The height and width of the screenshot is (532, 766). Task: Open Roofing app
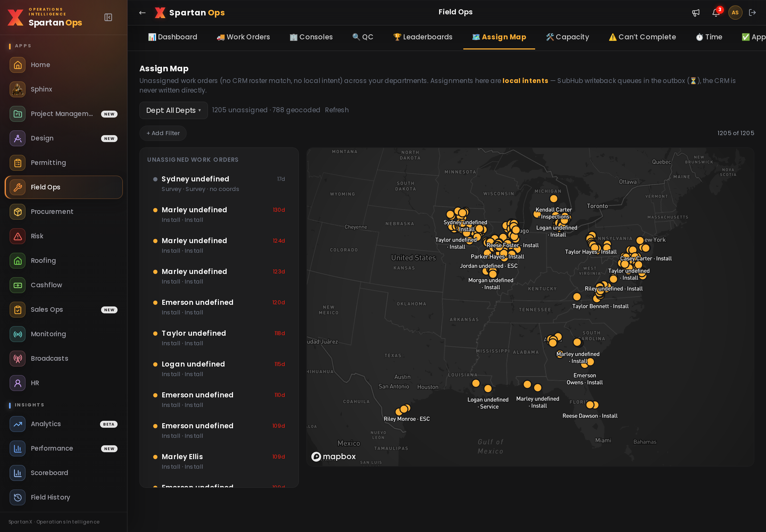[x=64, y=261]
